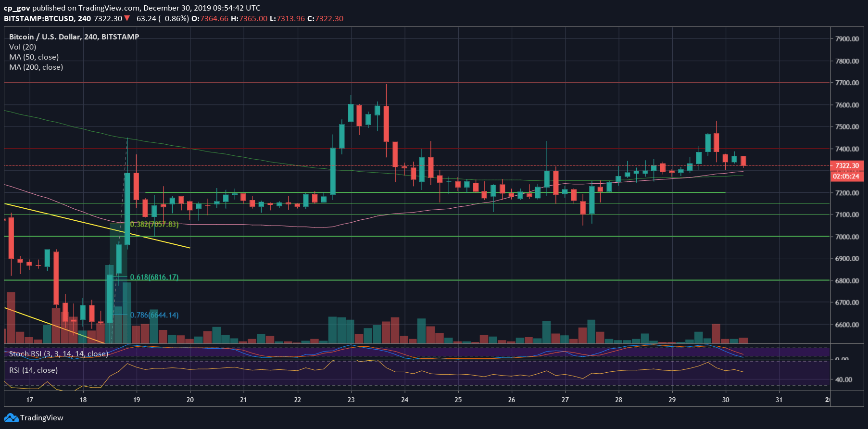Click the current price tag 7322.30
The width and height of the screenshot is (868, 429).
click(847, 166)
